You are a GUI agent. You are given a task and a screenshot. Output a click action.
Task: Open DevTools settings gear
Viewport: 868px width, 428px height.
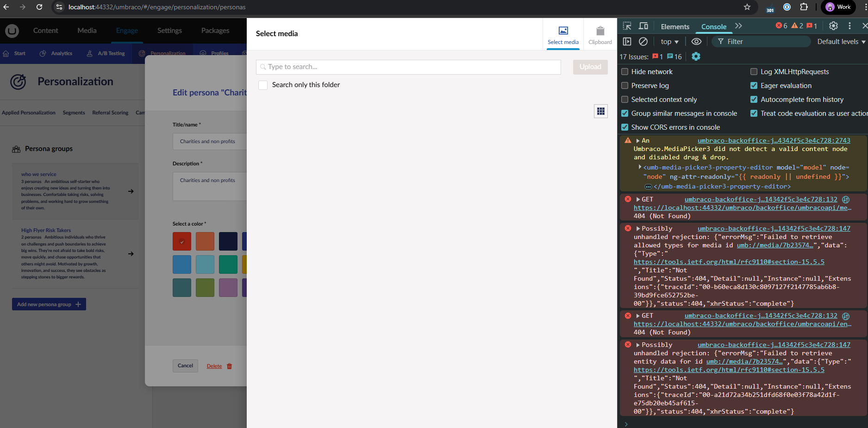point(833,26)
